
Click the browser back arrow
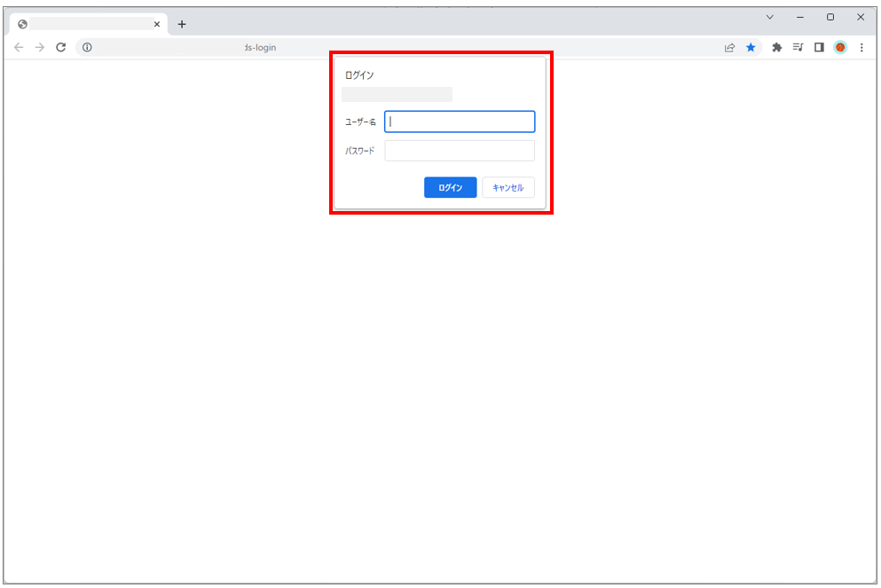(19, 48)
